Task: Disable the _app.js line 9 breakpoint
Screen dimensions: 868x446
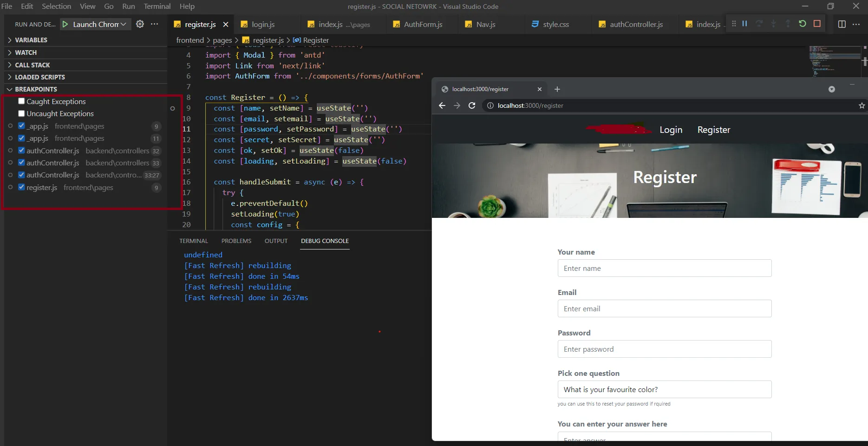Action: click(21, 126)
